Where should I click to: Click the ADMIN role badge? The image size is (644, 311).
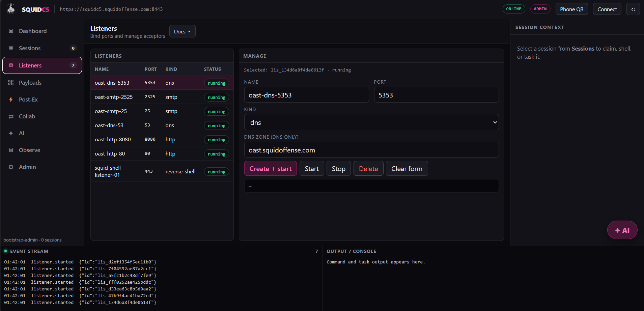click(x=540, y=9)
